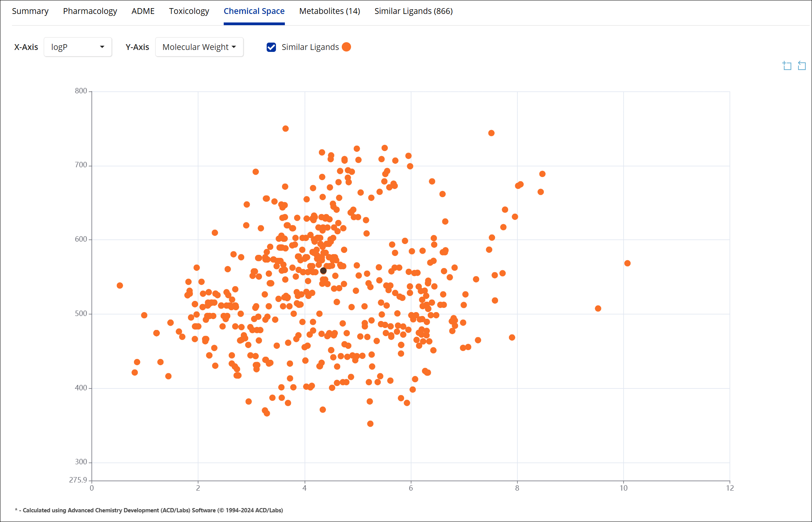
Task: Click the Similar Ligands legend label text
Action: 310,47
